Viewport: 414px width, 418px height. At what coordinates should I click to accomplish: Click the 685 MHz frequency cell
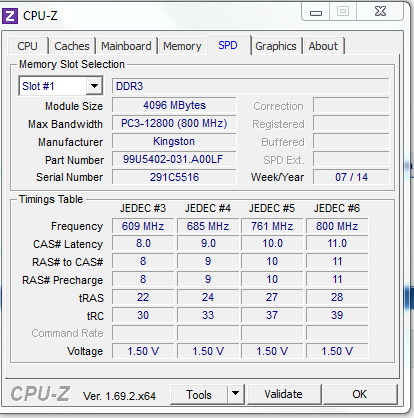(x=208, y=226)
